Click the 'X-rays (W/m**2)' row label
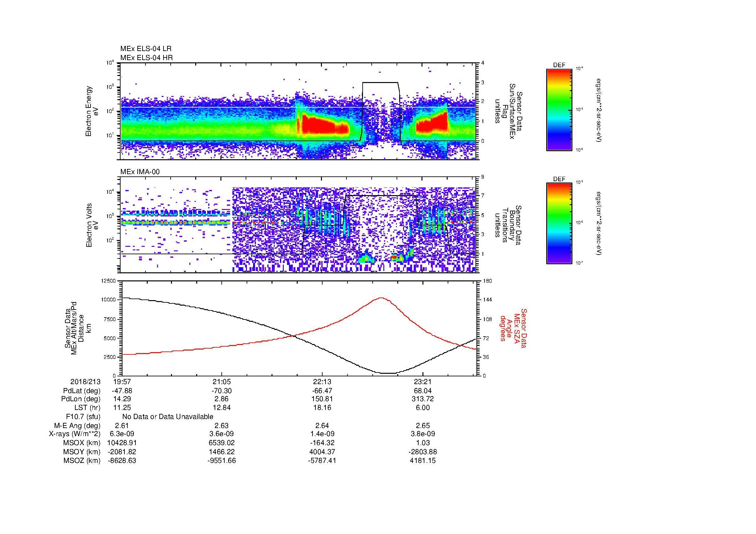Image resolution: width=756 pixels, height=534 pixels. click(x=75, y=434)
